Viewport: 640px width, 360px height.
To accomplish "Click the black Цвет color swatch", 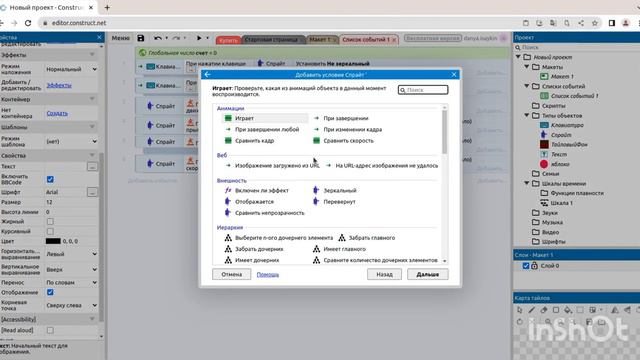I will (x=53, y=241).
